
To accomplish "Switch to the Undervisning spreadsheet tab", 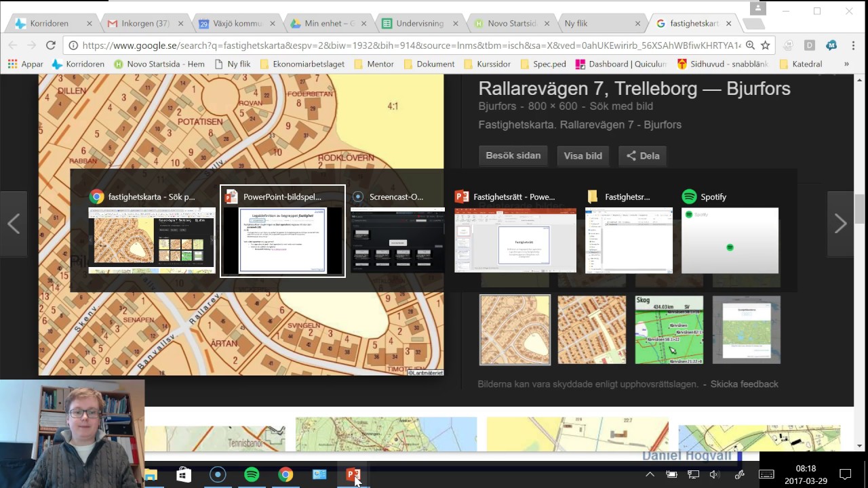I will click(x=420, y=23).
